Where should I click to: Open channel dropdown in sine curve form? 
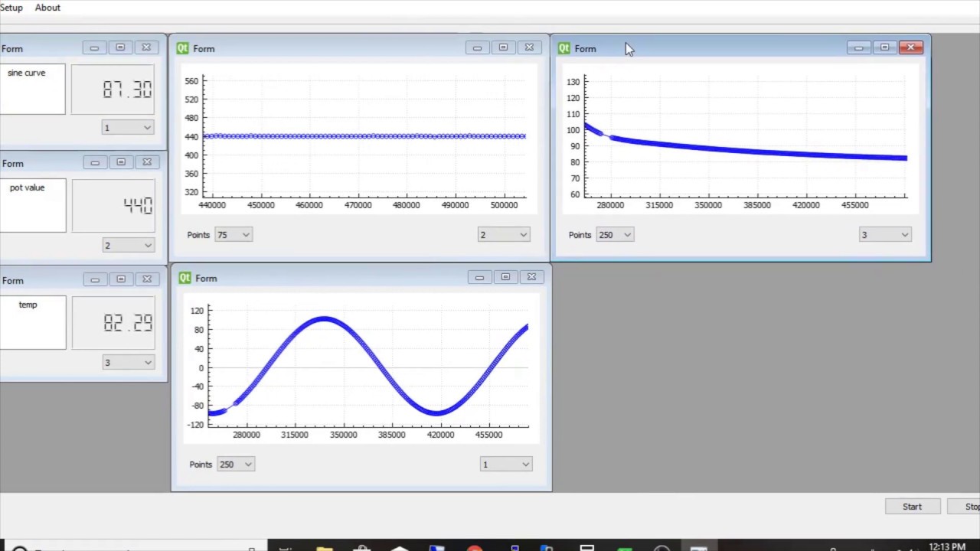click(x=127, y=128)
